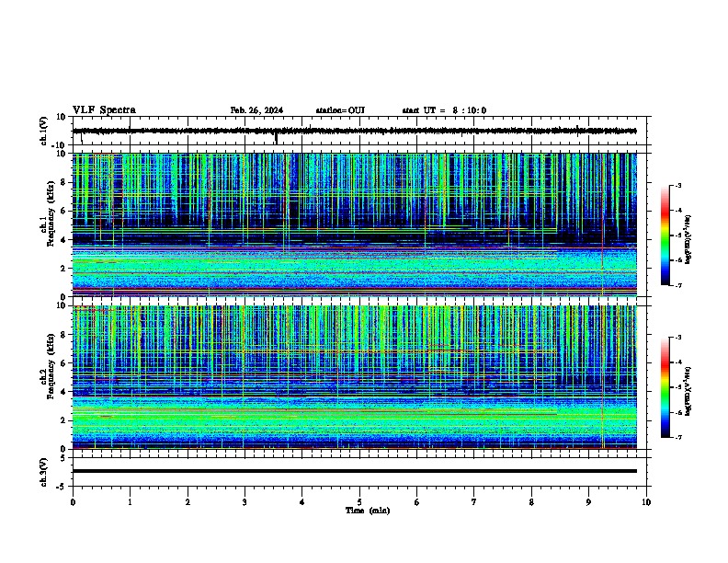Click the ch.3 flat black trace line

(x=355, y=471)
